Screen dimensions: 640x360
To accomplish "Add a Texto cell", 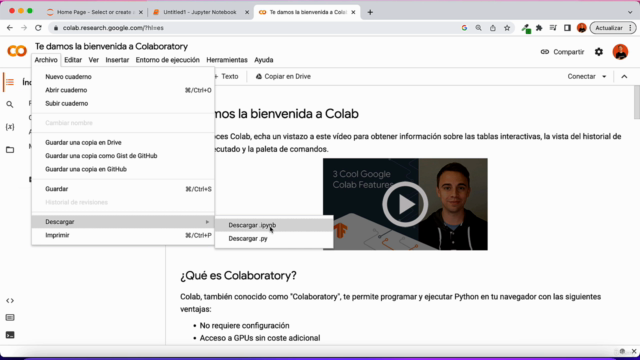I will [x=226, y=76].
